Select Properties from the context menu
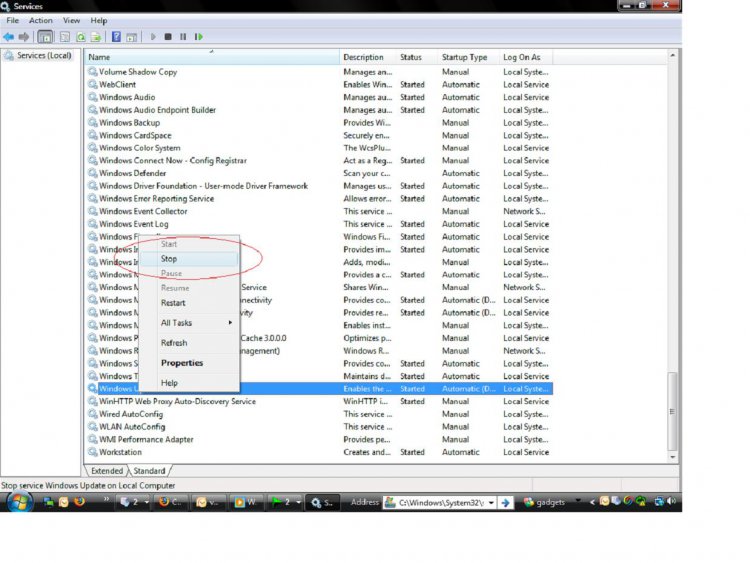This screenshot has height=563, width=750. [182, 363]
